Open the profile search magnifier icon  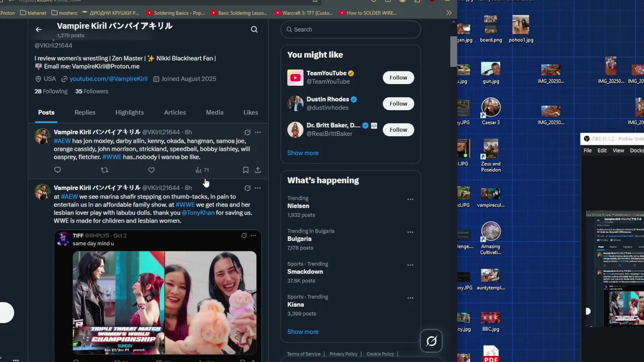(x=254, y=30)
